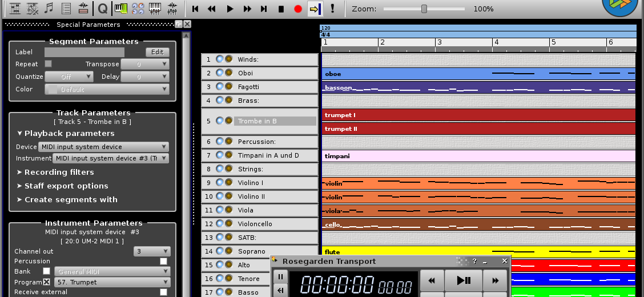Expand Staff export options
The image size is (644, 297).
click(66, 186)
